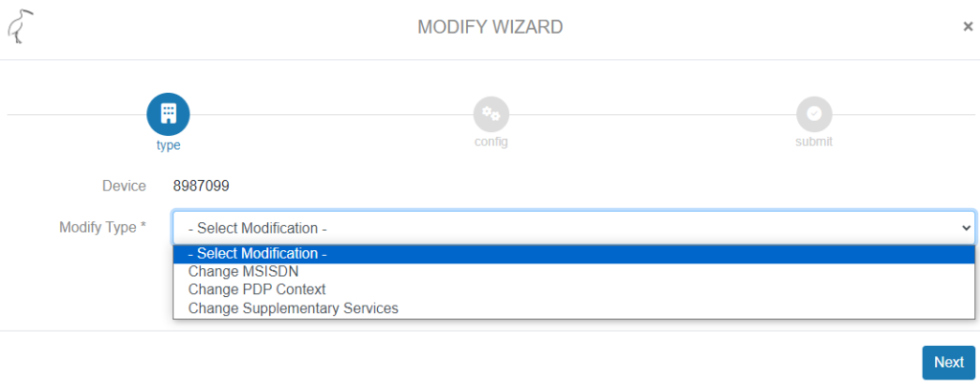This screenshot has width=980, height=388.
Task: Click the submit step checkmark icon
Action: pyautogui.click(x=813, y=114)
